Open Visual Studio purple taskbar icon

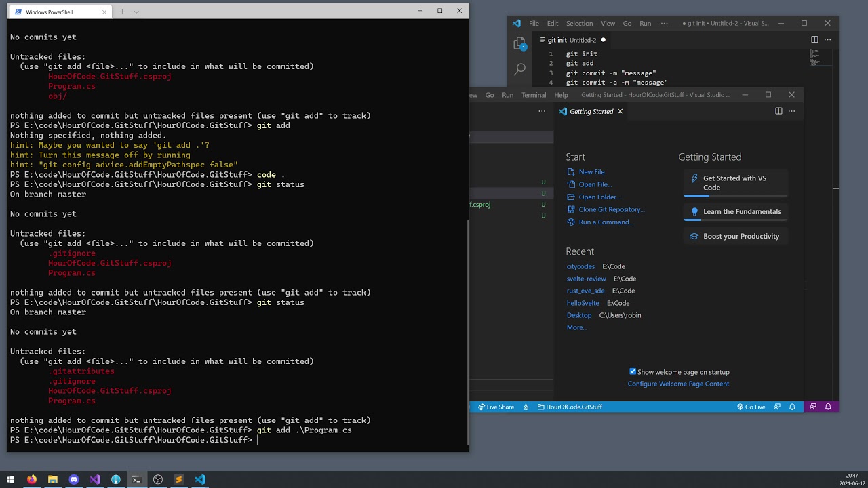95,479
